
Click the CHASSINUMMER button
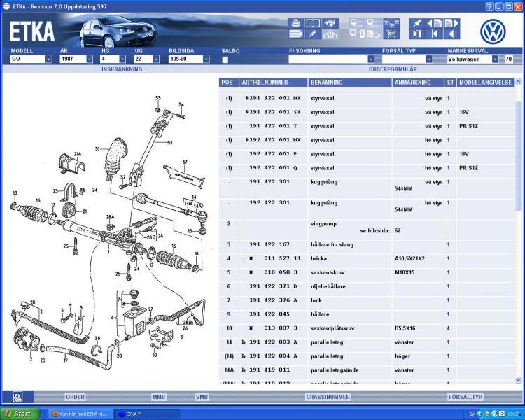(328, 397)
